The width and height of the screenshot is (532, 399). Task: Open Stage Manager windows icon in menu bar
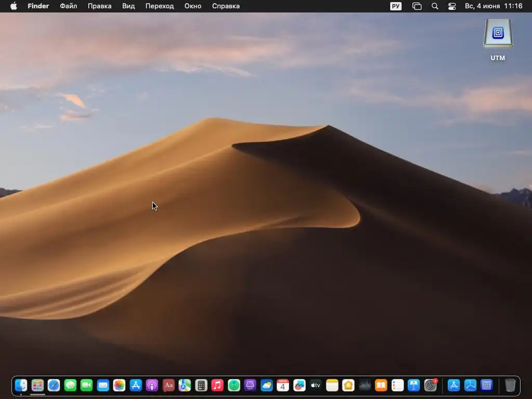click(x=417, y=6)
